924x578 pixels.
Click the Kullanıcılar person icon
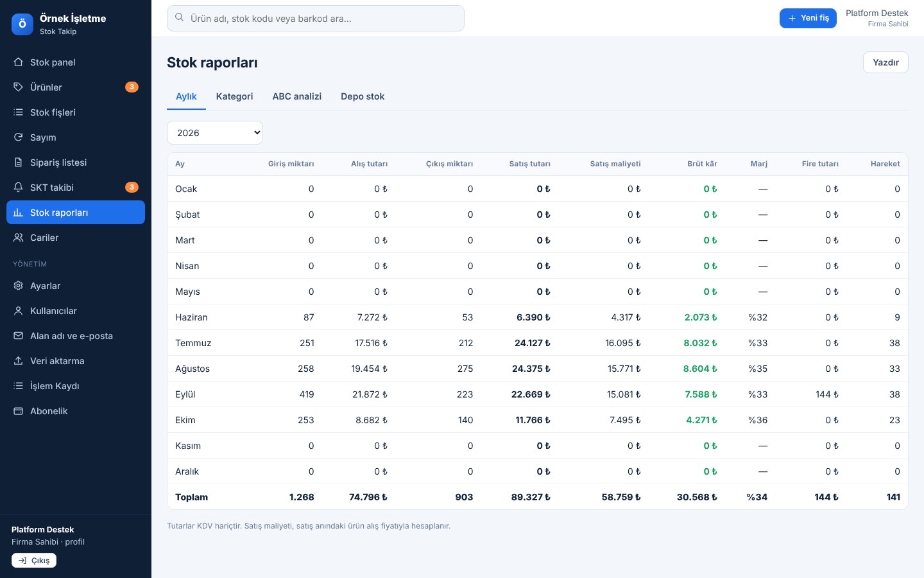(x=18, y=311)
